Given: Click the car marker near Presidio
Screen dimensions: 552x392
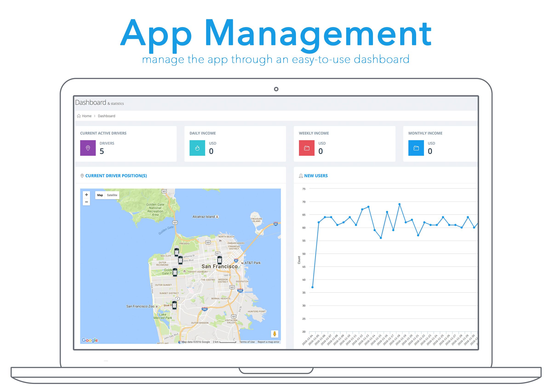Looking at the screenshot, I should 177,252.
